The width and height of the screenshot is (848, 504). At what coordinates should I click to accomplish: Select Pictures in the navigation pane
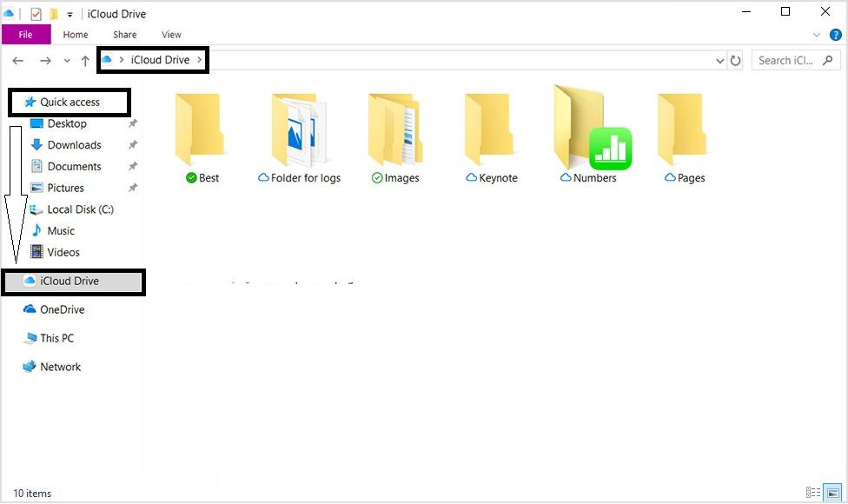coord(65,189)
